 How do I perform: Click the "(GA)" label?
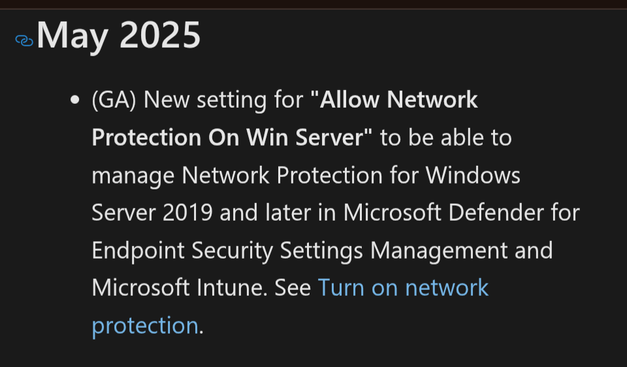pyautogui.click(x=114, y=100)
